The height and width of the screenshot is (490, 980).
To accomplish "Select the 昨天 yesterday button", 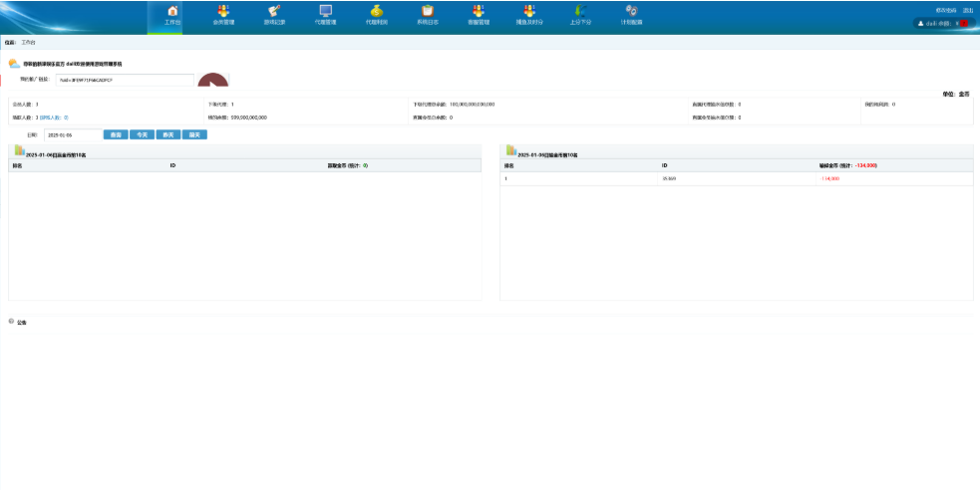I will (168, 134).
